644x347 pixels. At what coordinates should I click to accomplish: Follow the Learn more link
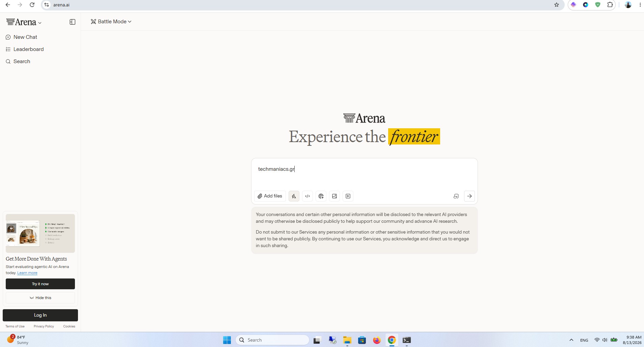pos(27,273)
